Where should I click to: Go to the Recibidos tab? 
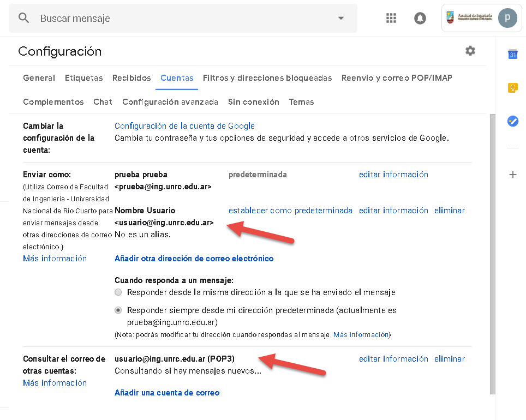coord(131,78)
